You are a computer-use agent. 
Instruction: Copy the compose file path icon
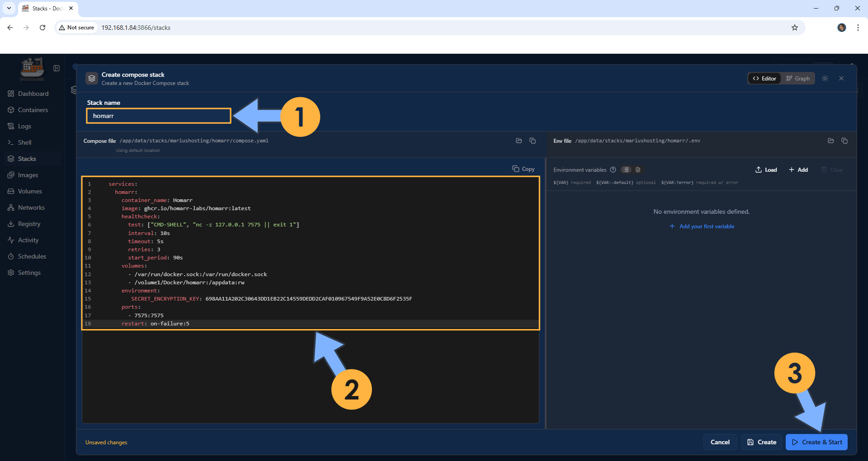[533, 141]
